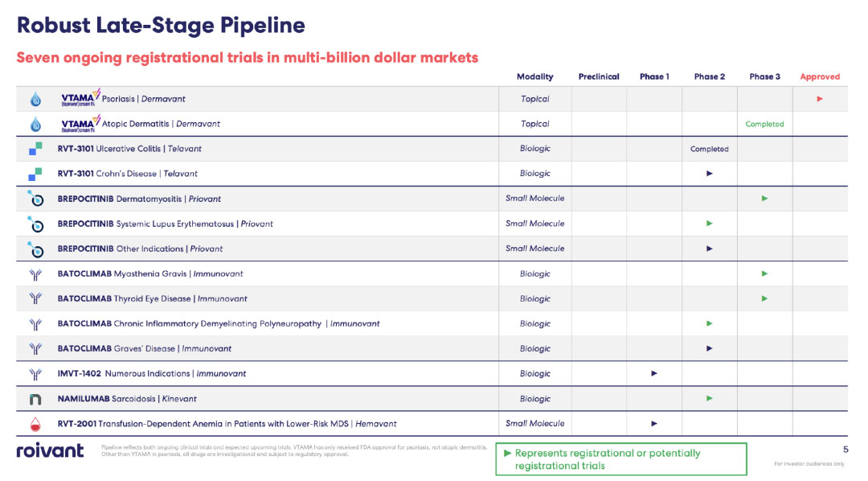Click the red arrow in the Approved column
868x481 pixels.
[x=820, y=99]
